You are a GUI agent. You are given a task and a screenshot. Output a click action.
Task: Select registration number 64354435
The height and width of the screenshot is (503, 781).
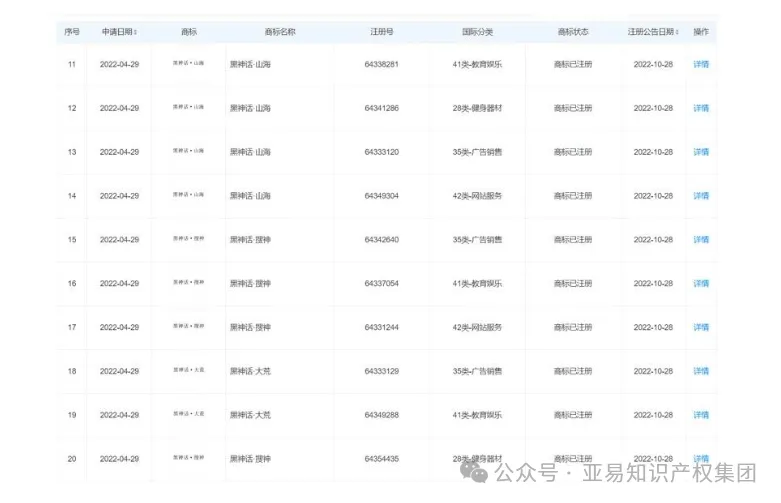pos(382,459)
